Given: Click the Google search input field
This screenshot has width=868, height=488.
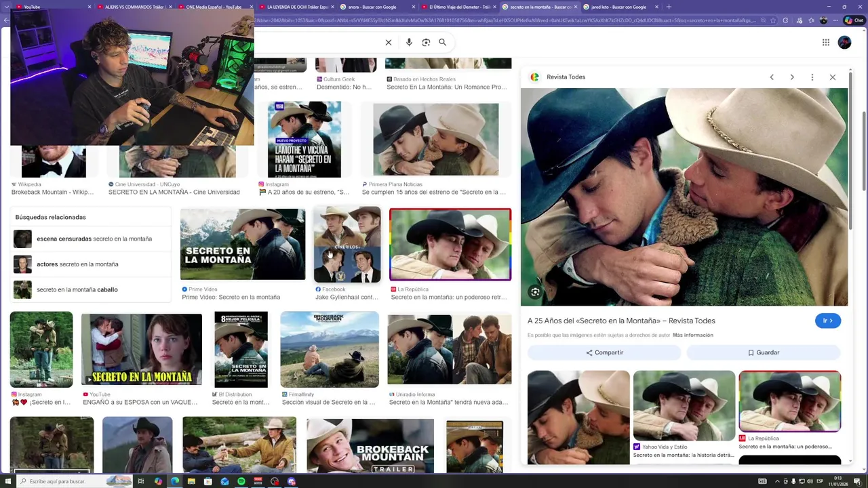Looking at the screenshot, I should click(x=319, y=42).
